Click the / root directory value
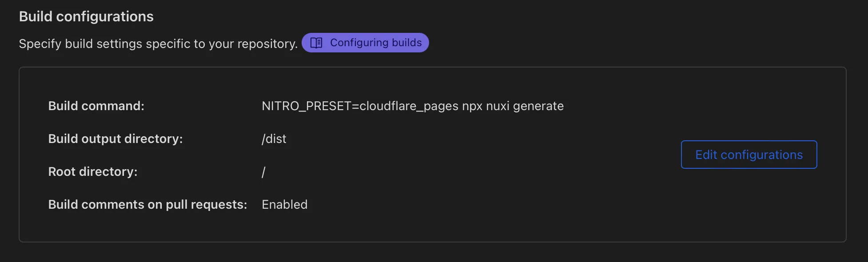 [x=263, y=172]
